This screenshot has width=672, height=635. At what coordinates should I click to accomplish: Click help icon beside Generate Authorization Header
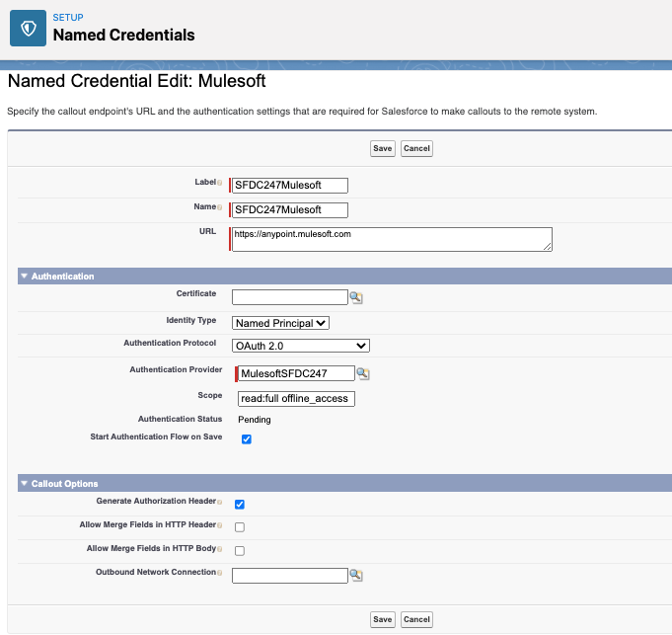click(219, 502)
